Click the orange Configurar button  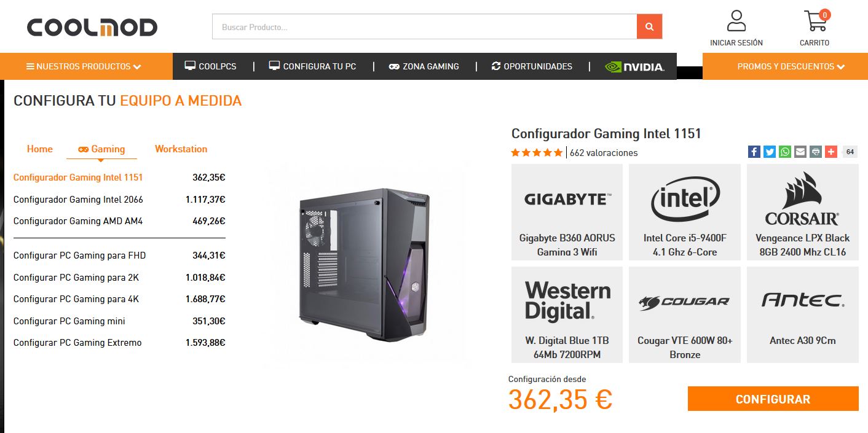[x=773, y=399]
